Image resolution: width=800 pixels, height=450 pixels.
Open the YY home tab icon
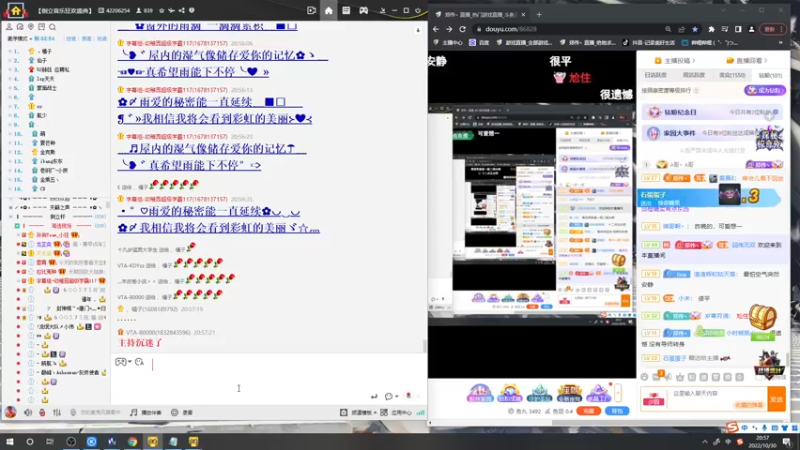click(x=329, y=10)
